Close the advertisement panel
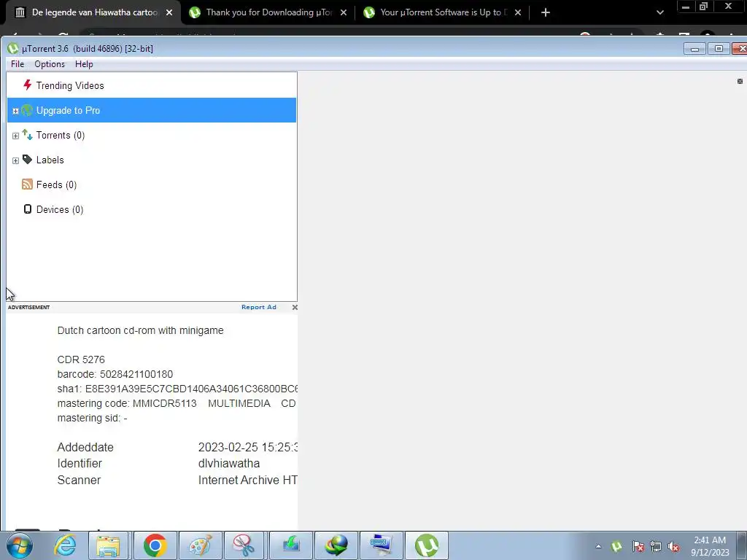 295,307
